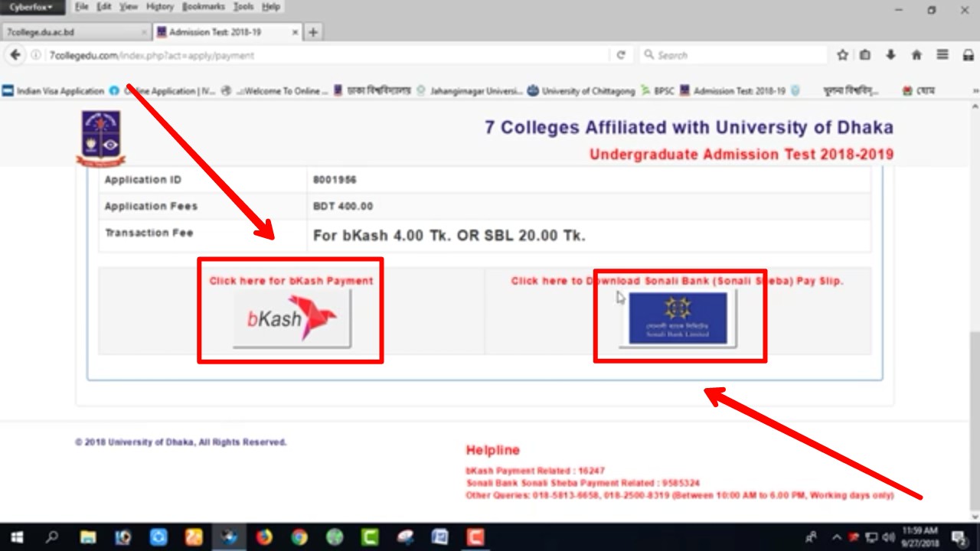Viewport: 980px width, 551px height.
Task: Open the hamburger menu icon
Action: (942, 55)
